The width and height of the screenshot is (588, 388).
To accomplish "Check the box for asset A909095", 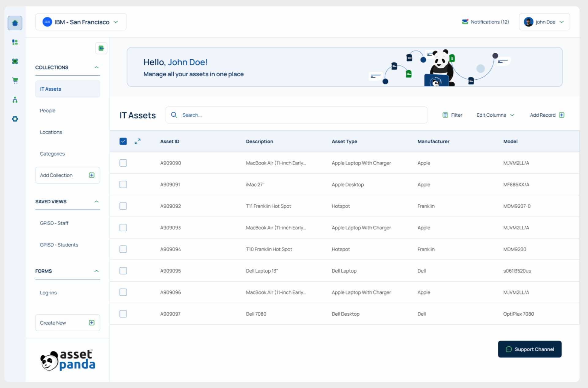I will point(123,271).
